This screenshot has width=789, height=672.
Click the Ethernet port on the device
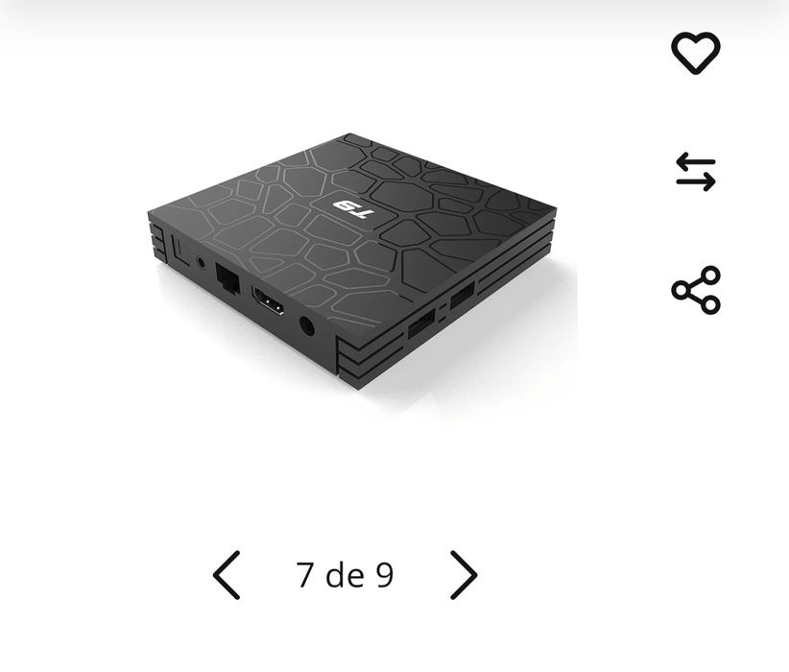point(227,278)
